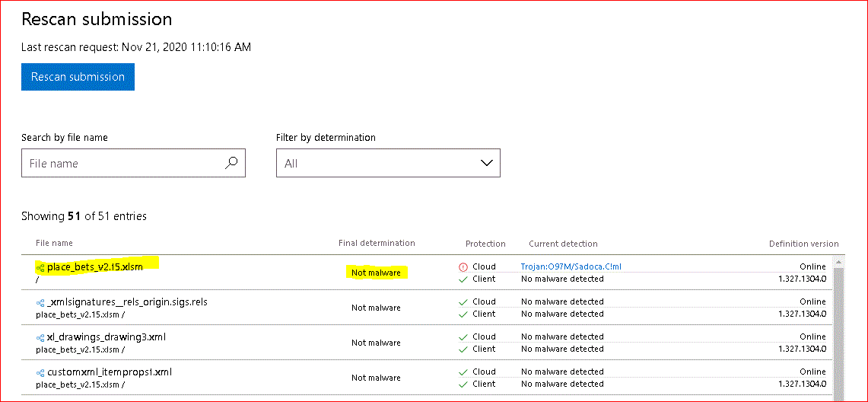Click the magnifier search icon
The height and width of the screenshot is (402, 868).
[x=231, y=162]
